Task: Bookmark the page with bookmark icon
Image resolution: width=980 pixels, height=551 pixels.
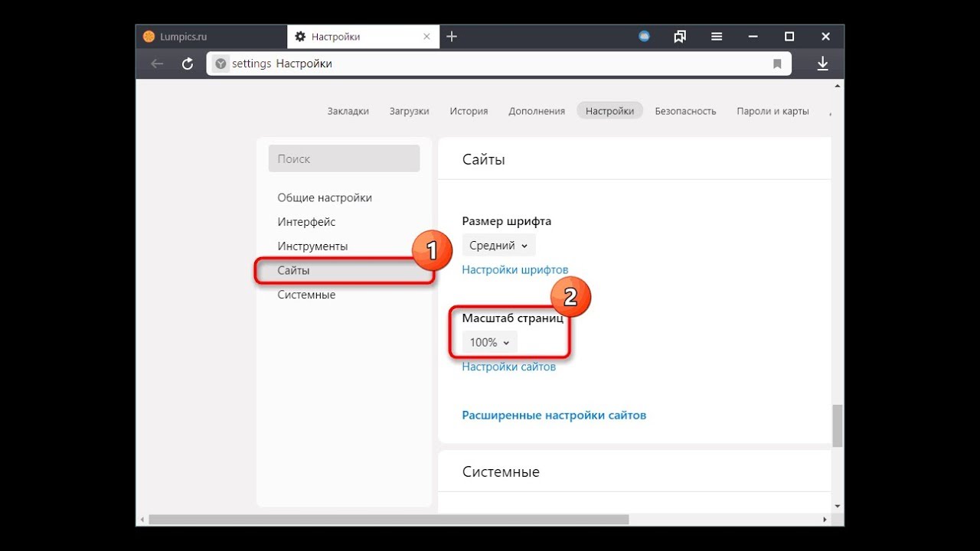Action: (777, 64)
